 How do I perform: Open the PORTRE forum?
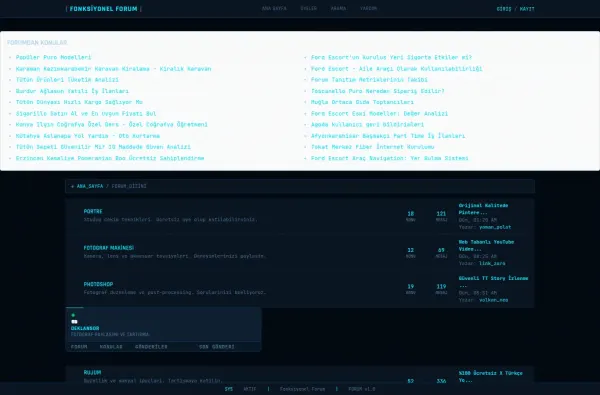(93, 211)
